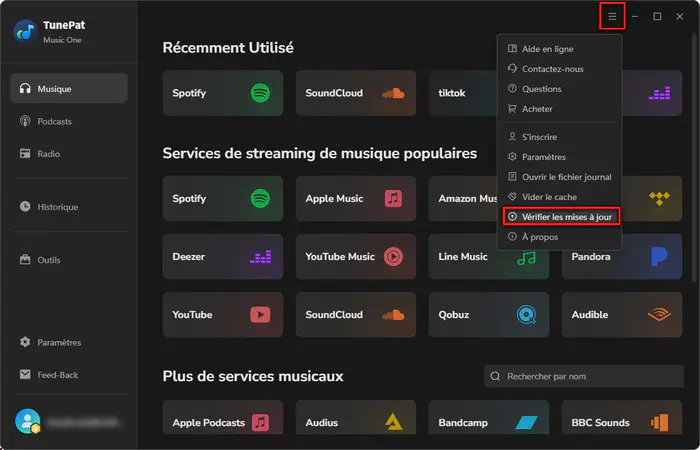
Task: Select Contactez-nous from the menu
Action: [x=559, y=69]
